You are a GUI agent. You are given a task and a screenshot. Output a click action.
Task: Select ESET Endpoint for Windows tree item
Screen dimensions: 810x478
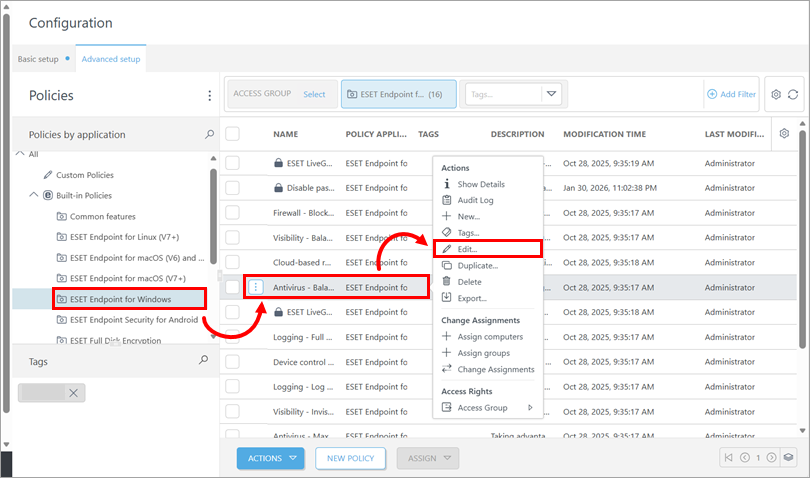[120, 298]
